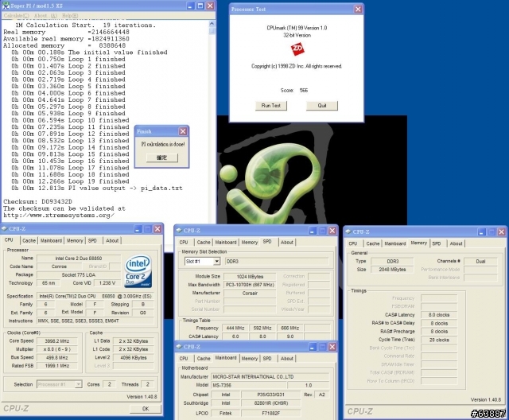
Task: Open Mainboard tab in left CPU-Z window
Action: coord(51,240)
